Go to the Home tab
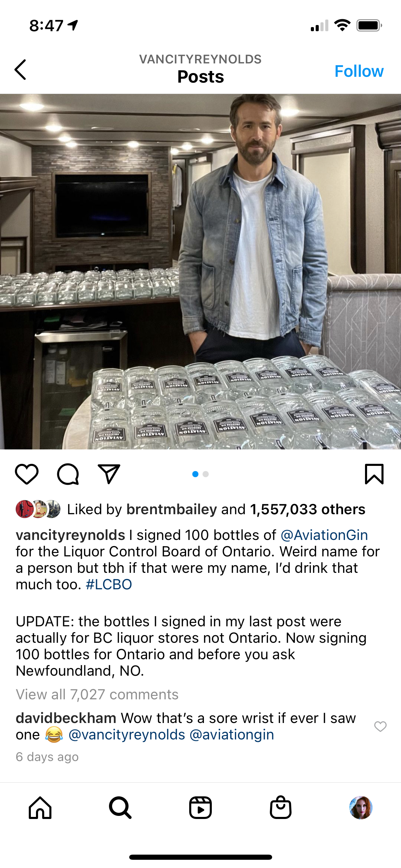 point(40,808)
